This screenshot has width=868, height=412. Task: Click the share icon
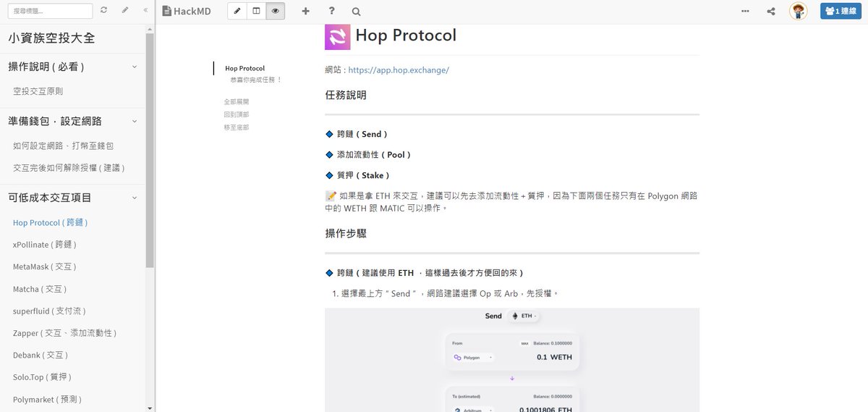771,11
